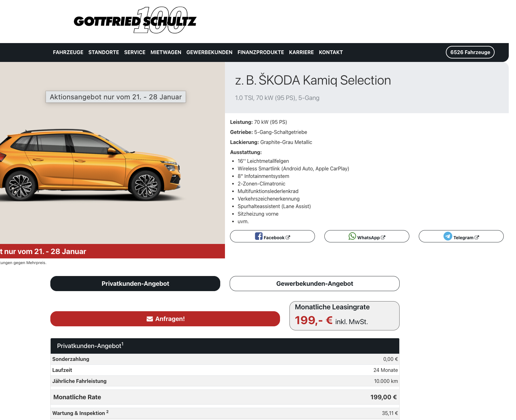This screenshot has height=420, width=516.
Task: Open the Kontakt page
Action: 331,52
